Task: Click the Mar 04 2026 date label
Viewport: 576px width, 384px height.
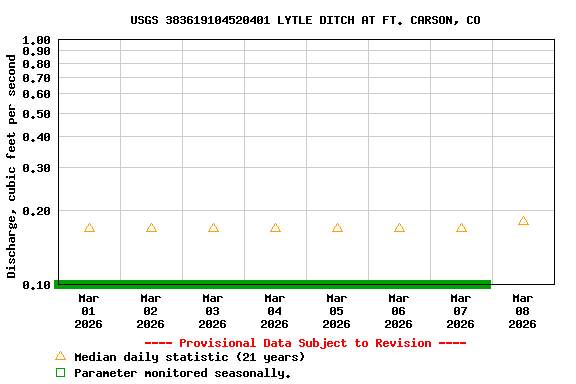Action: 274,311
